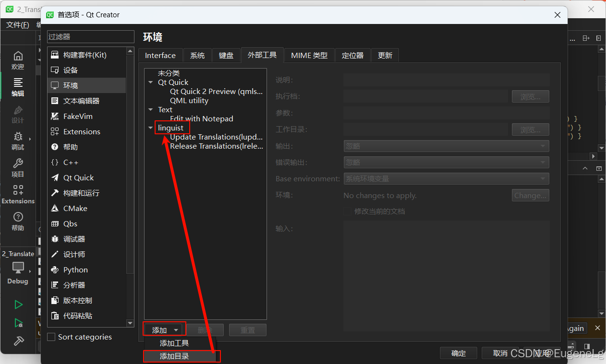Open the Design (设计) mode

[x=18, y=114]
